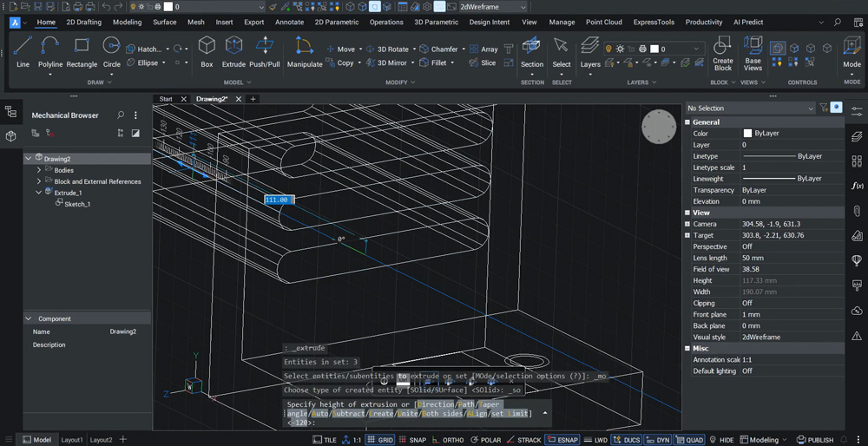Open the Layers panel tool
The image size is (868, 446).
click(x=590, y=51)
